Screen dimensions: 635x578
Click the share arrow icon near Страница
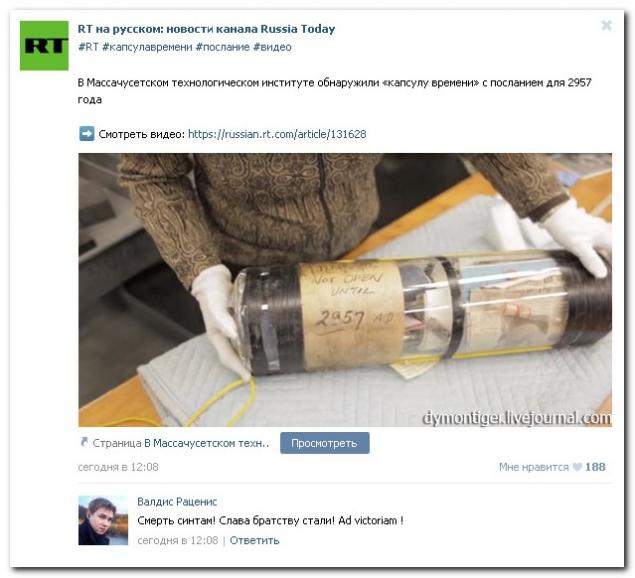click(84, 442)
